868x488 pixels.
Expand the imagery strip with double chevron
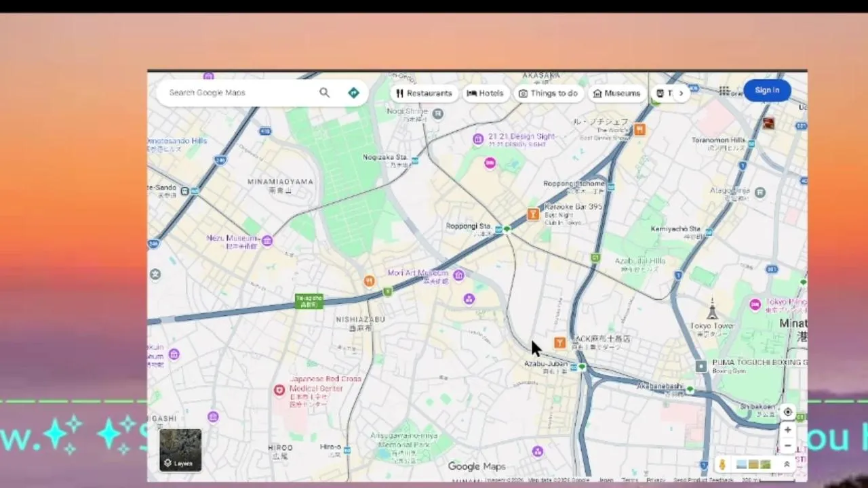787,464
